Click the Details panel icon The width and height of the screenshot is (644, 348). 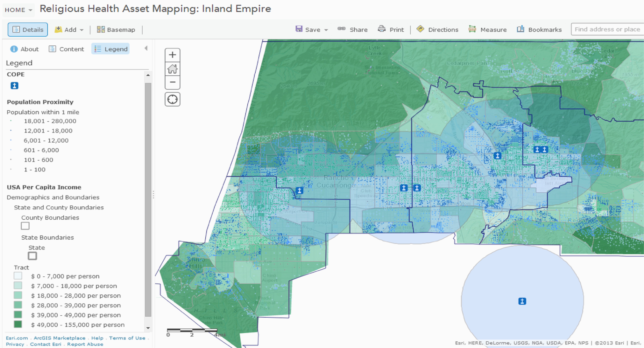pyautogui.click(x=16, y=29)
